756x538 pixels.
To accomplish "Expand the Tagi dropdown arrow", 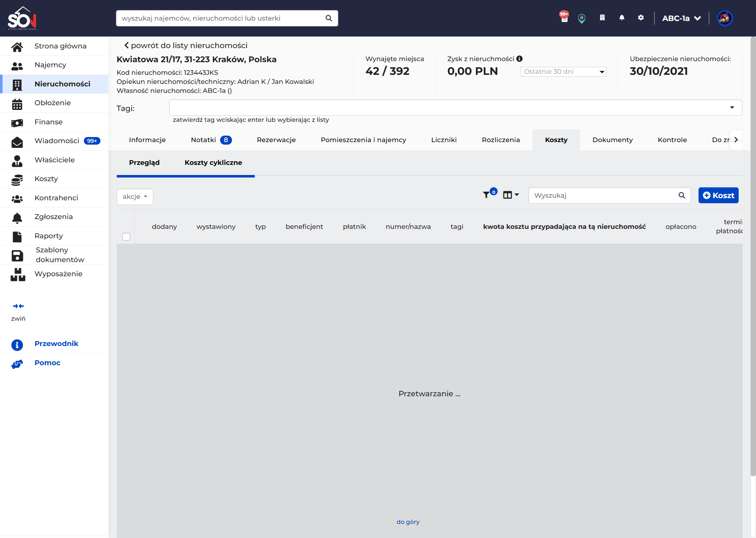I will point(732,108).
